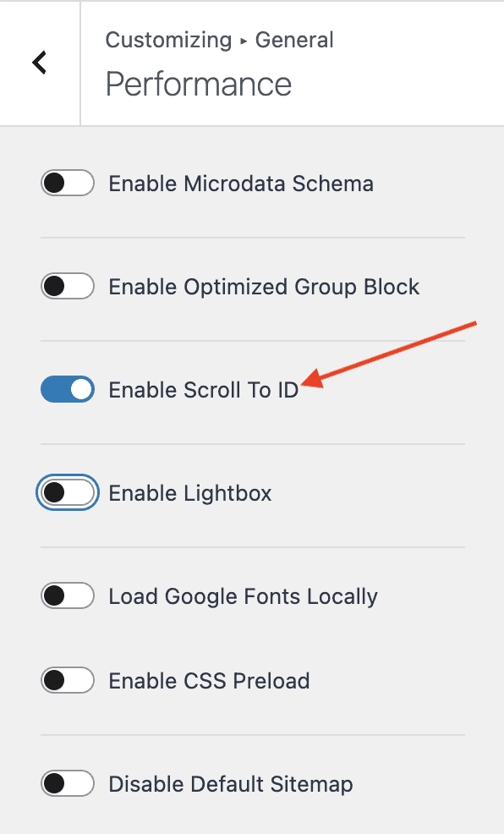
Task: Click the back arrow to exit Performance
Action: [x=39, y=63]
